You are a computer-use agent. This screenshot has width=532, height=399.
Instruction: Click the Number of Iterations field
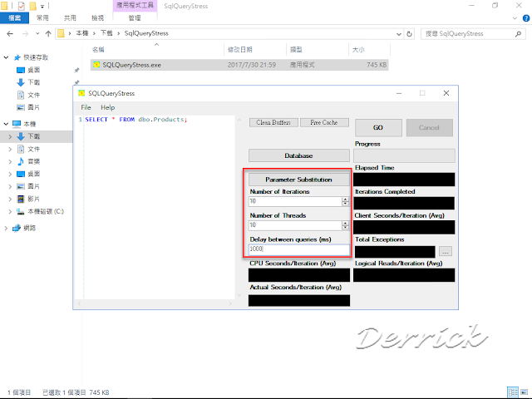pos(295,201)
